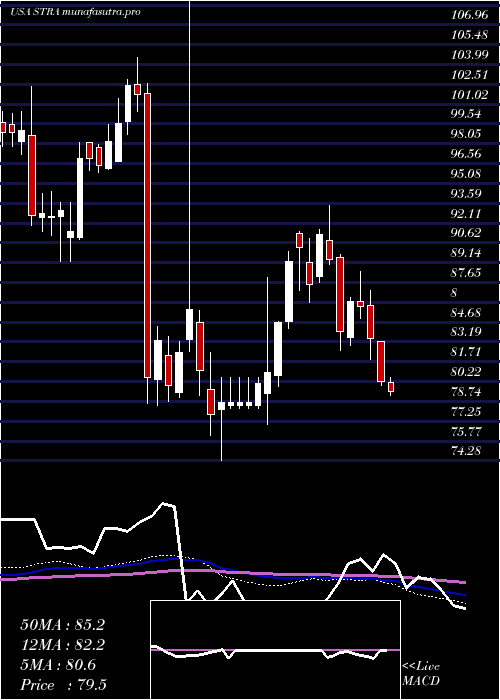Click the 74.28 price axis label
The height and width of the screenshot is (700, 500).
(x=466, y=451)
